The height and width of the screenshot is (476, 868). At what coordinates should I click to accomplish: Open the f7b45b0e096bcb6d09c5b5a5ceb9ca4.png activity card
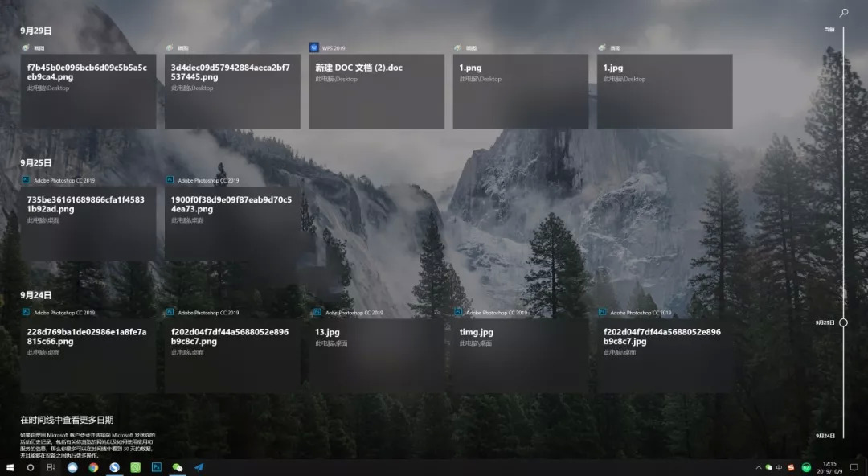[88, 92]
